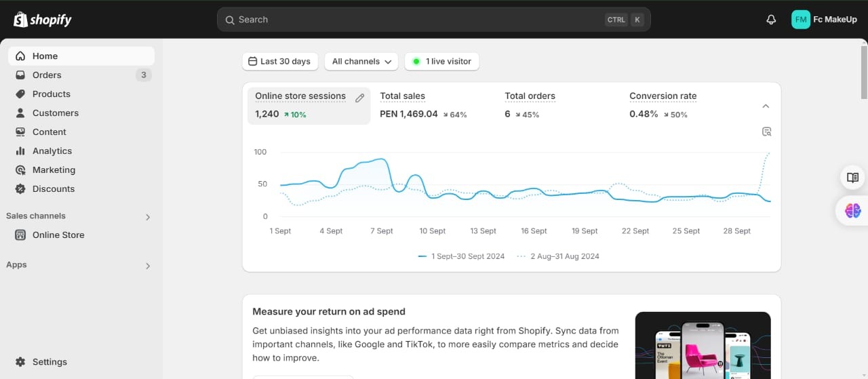The width and height of the screenshot is (868, 379).
Task: Click the Shopify logo in header
Action: [x=43, y=20]
